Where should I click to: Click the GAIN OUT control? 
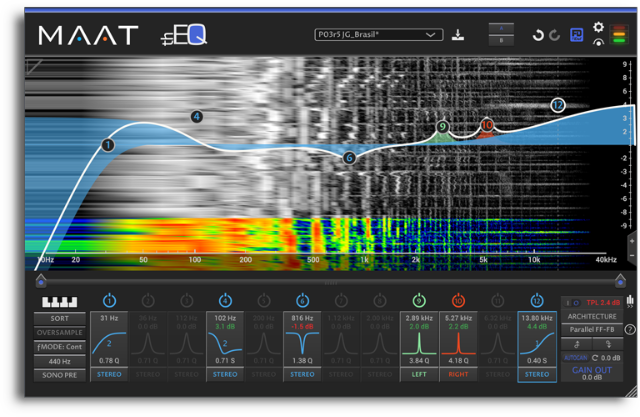click(592, 373)
